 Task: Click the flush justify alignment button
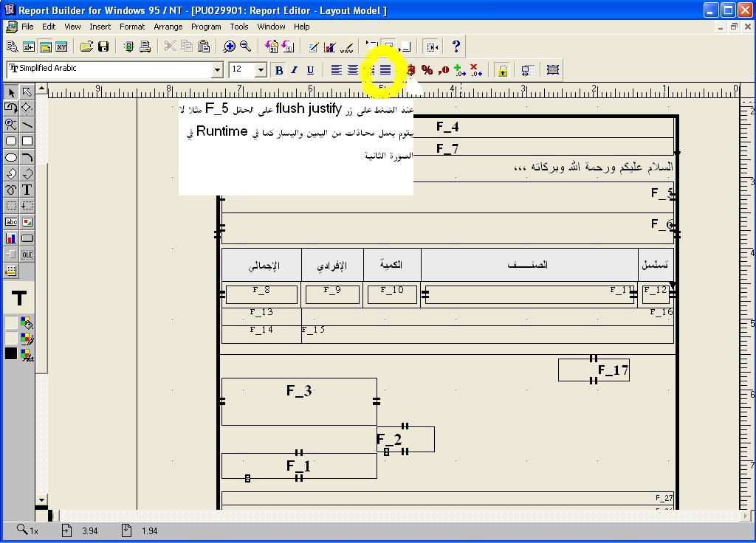[x=385, y=70]
